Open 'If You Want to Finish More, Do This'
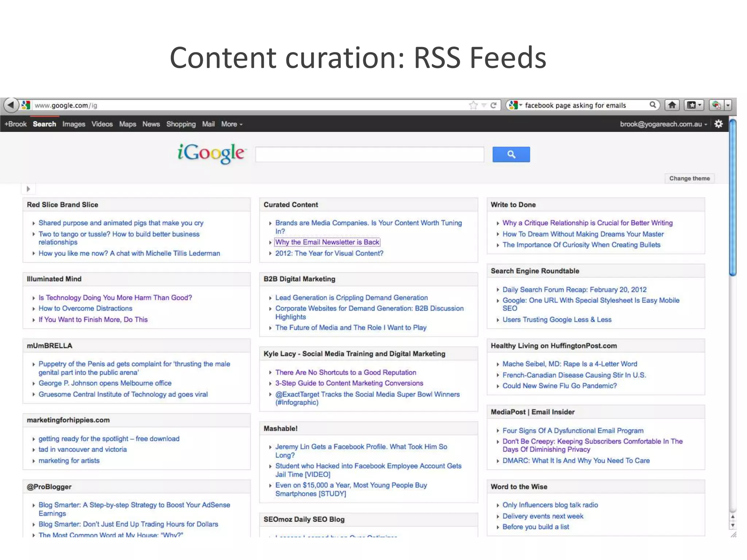Viewport: 747px width, 560px height. [93, 320]
